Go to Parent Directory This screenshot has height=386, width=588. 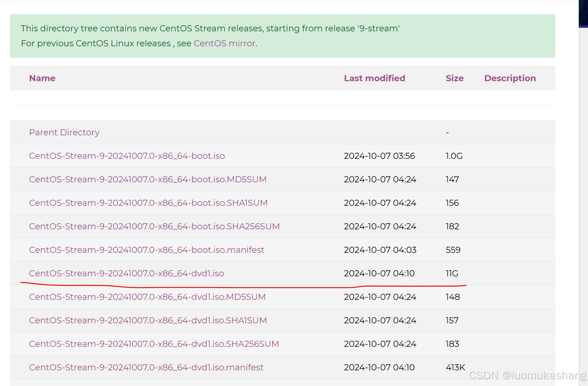click(x=64, y=132)
